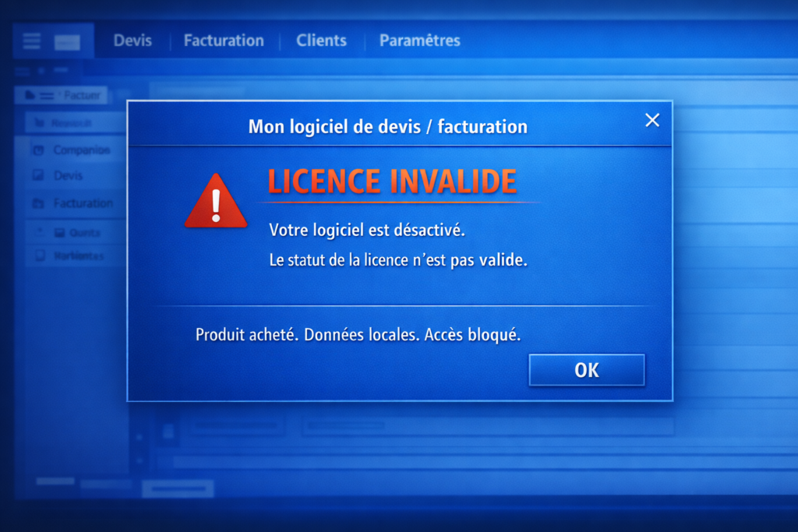Image resolution: width=798 pixels, height=532 pixels.
Task: Open the hamburger menu icon top-left
Action: tap(30, 41)
